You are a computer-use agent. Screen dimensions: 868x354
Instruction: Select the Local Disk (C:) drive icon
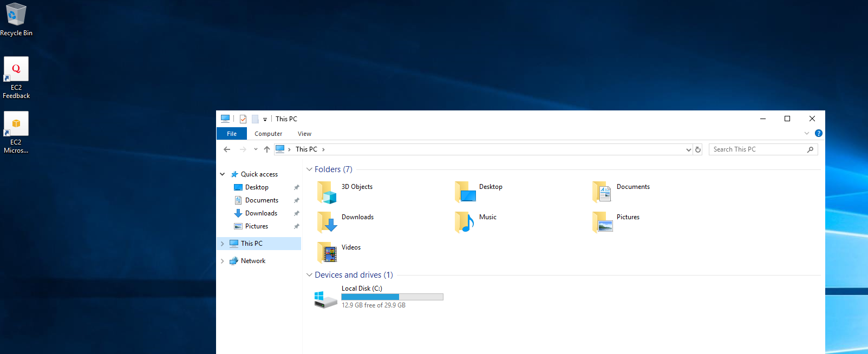325,299
